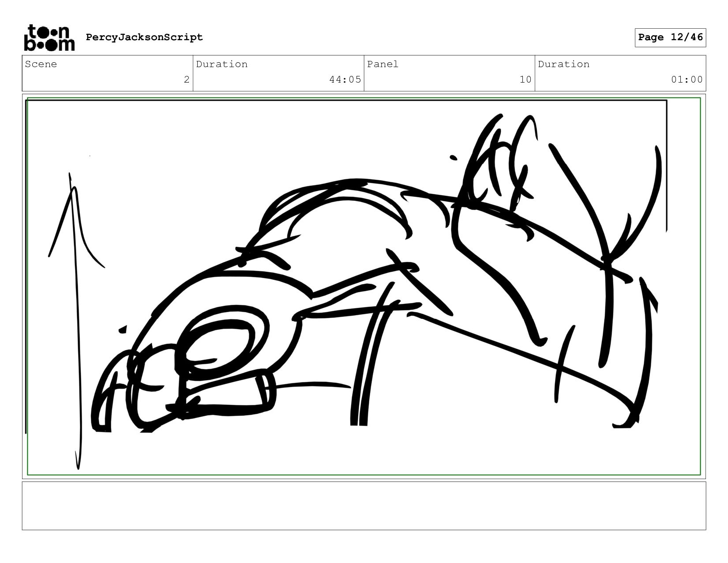Click the scene Duration value 44:05

pyautogui.click(x=345, y=79)
